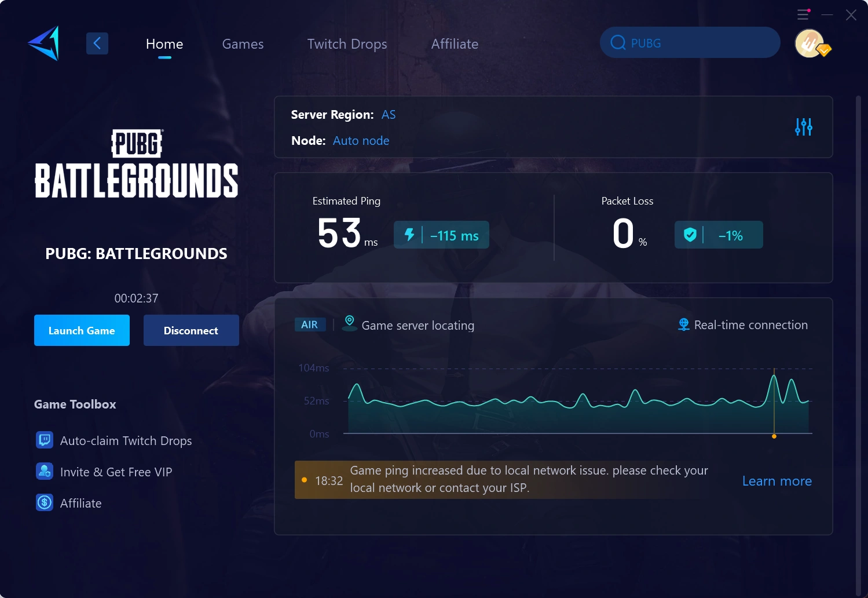Click the yellow spike marker on the ping graph

[774, 436]
